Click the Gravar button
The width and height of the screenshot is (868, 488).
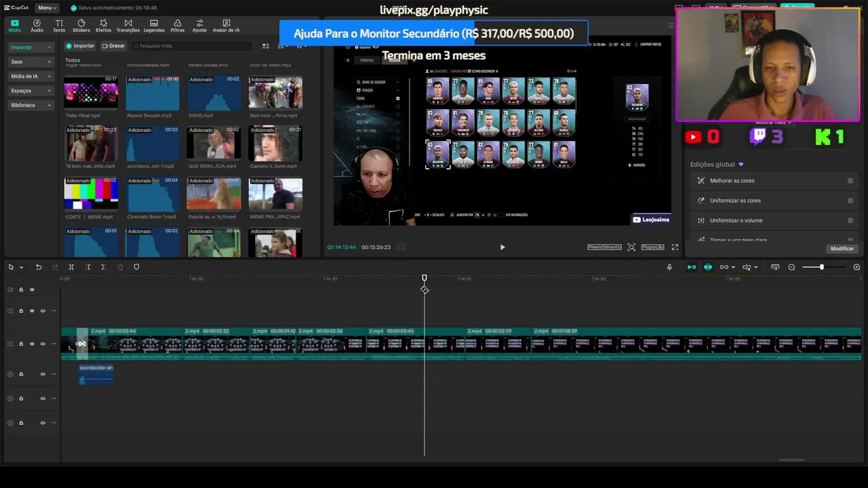tap(113, 46)
